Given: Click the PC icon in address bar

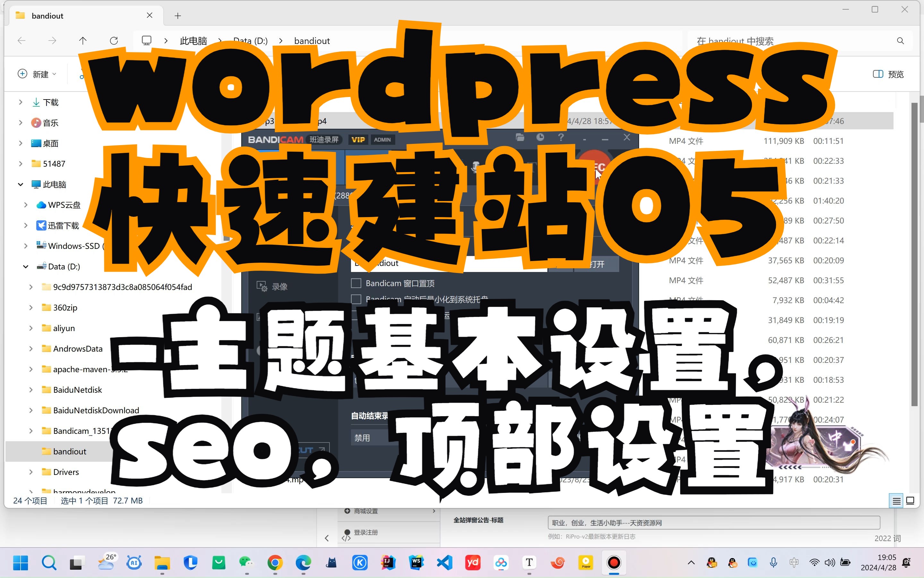Looking at the screenshot, I should (147, 40).
